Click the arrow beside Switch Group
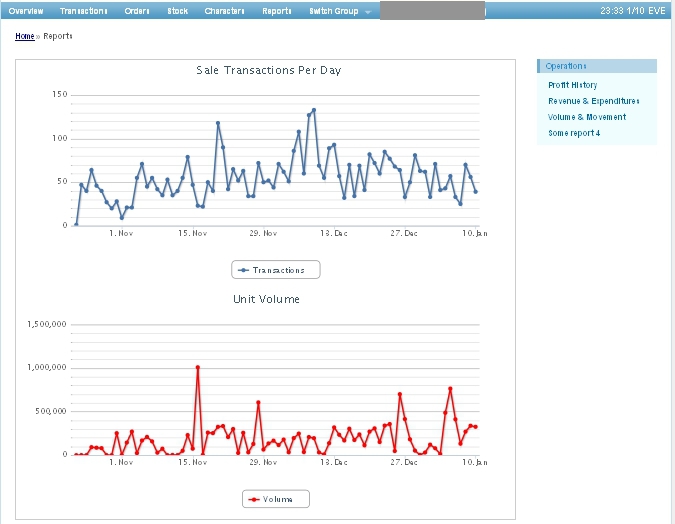This screenshot has width=675, height=524. tap(368, 12)
